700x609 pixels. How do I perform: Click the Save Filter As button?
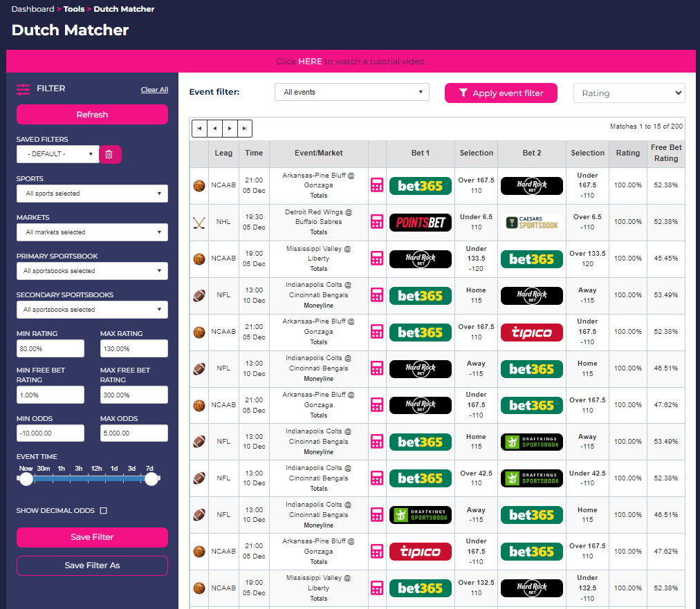pos(93,565)
